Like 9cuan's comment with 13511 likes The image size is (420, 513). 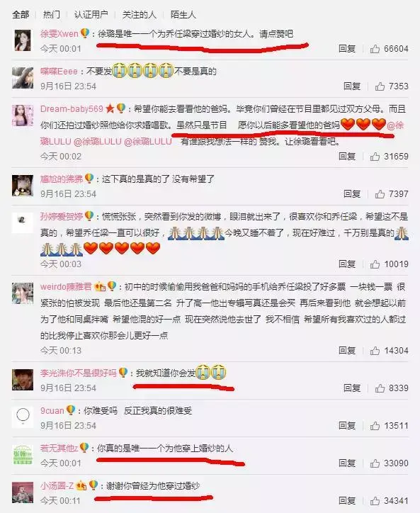click(x=375, y=426)
